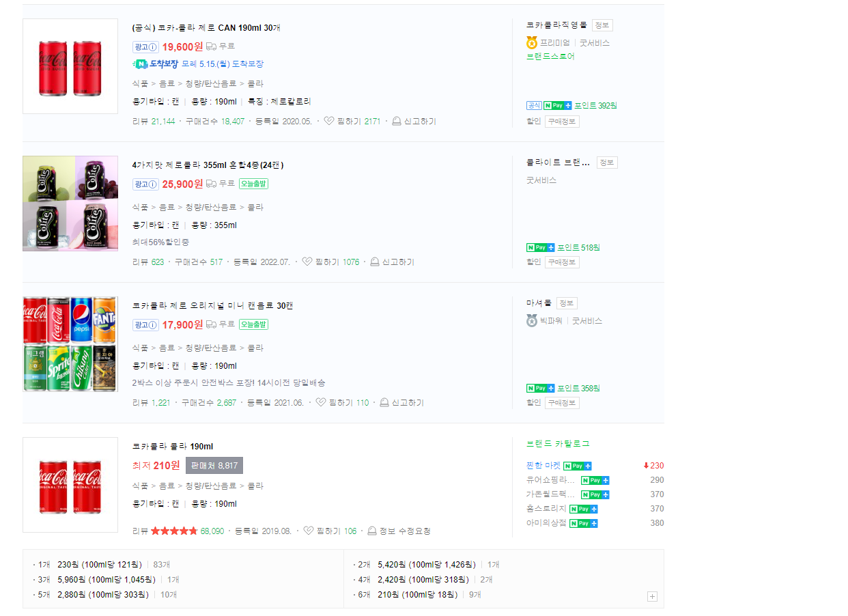Click 신고하기 siren icon on 4가지맛 제로콜라 listing
The width and height of the screenshot is (848, 616).
point(375,262)
